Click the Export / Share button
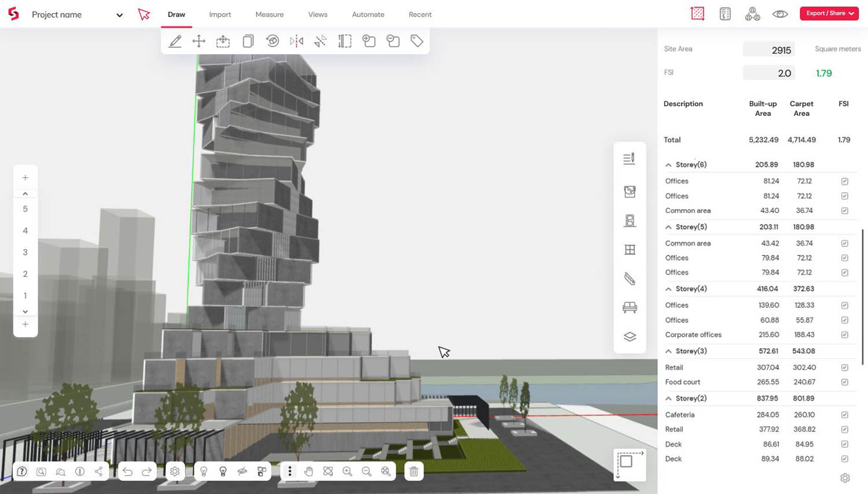 coord(829,13)
